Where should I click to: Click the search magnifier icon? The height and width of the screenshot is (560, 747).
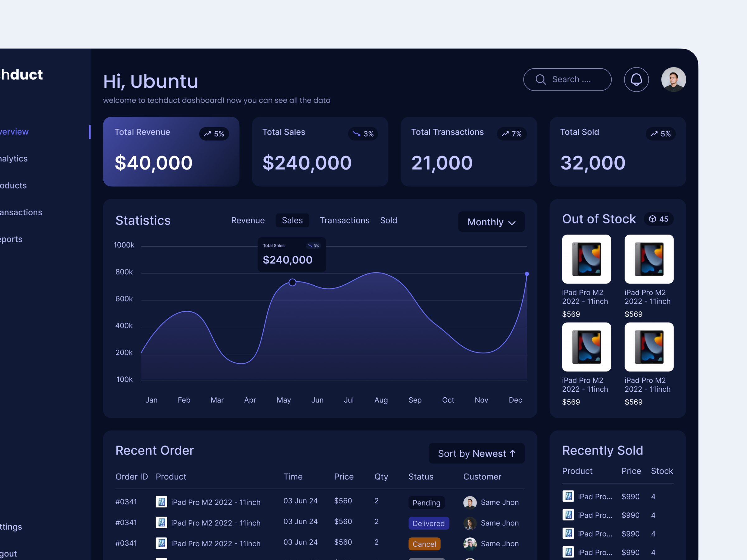[541, 79]
